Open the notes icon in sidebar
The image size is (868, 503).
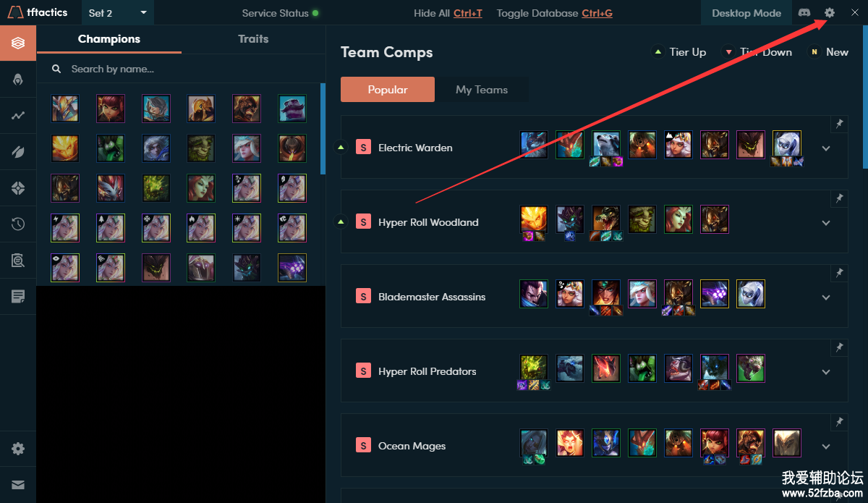[x=18, y=297]
